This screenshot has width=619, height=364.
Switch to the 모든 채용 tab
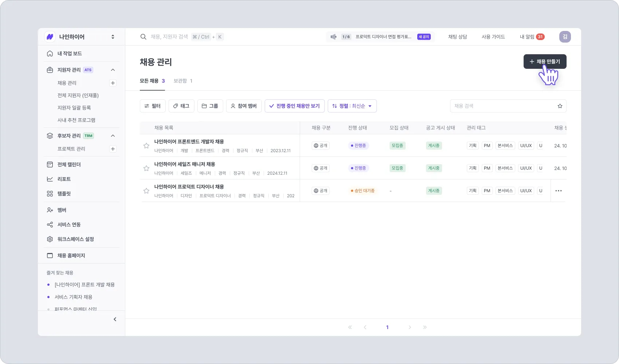click(152, 81)
